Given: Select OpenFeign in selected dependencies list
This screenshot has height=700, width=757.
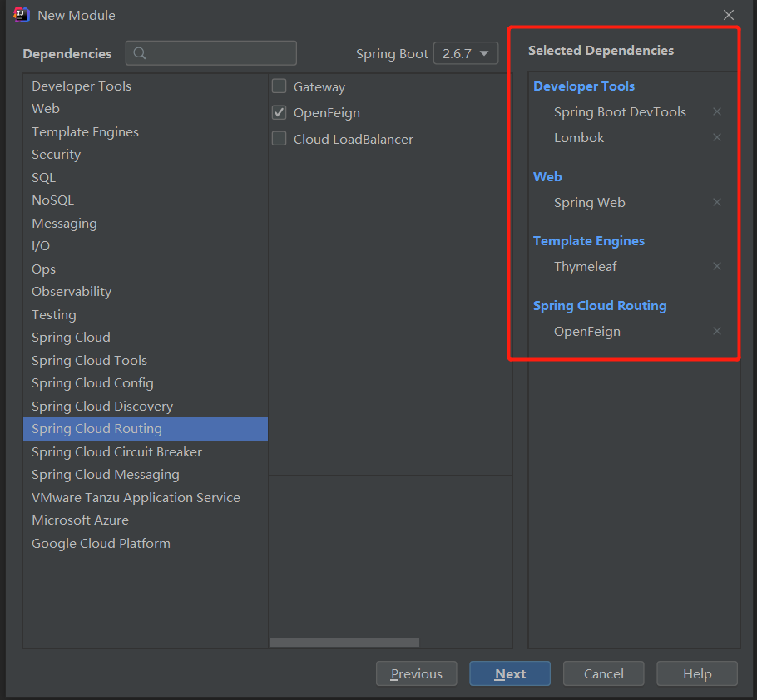Looking at the screenshot, I should (587, 332).
